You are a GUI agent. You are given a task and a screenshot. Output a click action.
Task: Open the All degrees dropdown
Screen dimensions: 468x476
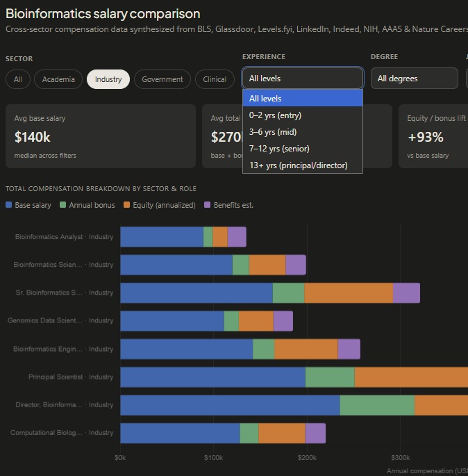(415, 79)
